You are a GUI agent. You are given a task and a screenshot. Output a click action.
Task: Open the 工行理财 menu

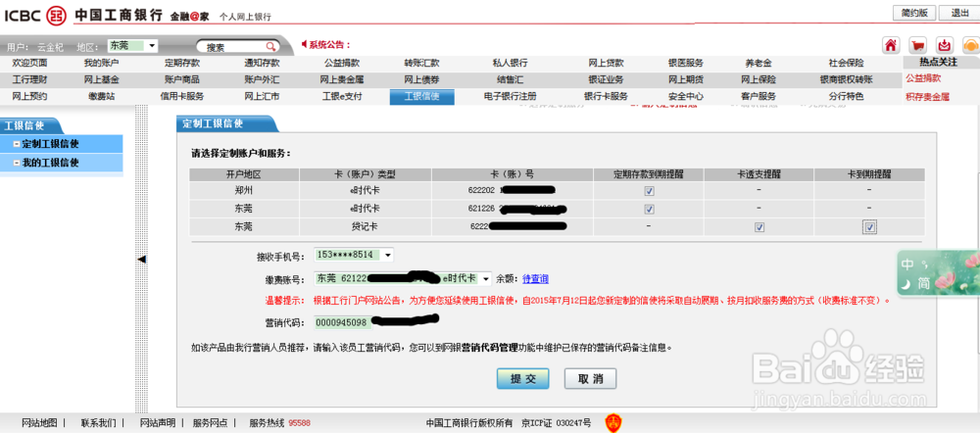pos(29,80)
